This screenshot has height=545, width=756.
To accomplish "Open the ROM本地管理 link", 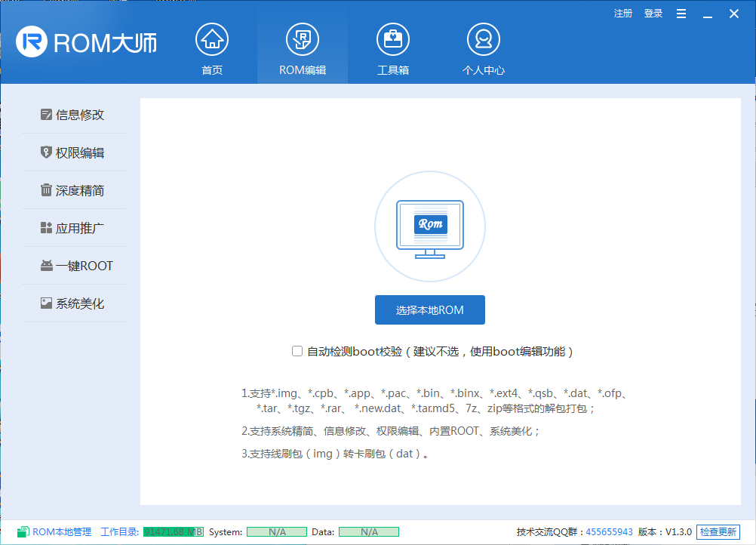I will [x=62, y=532].
